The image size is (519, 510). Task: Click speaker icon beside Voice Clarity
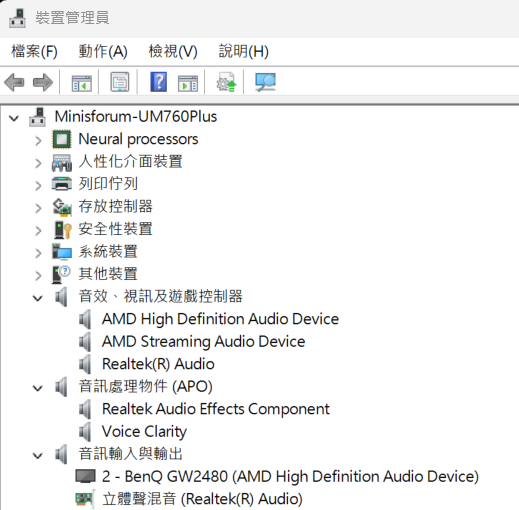coord(85,432)
